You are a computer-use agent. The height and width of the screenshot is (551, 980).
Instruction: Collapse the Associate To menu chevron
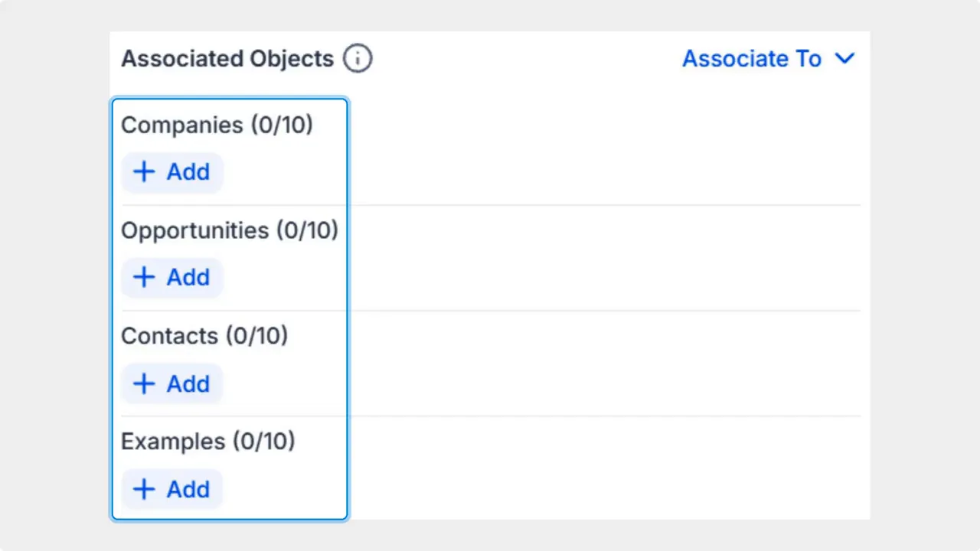(844, 58)
